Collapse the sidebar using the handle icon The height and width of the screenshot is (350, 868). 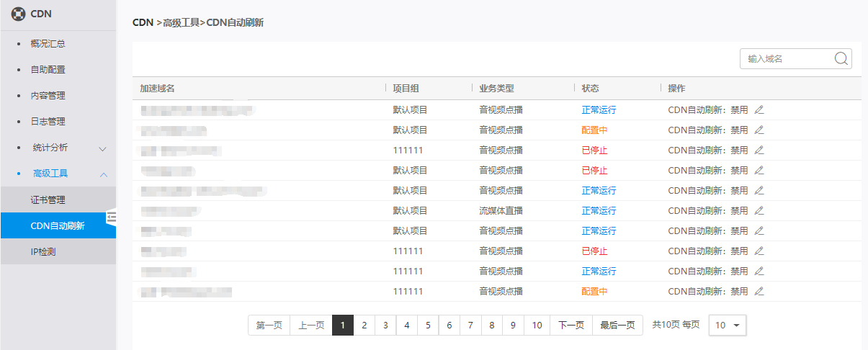coord(112,217)
